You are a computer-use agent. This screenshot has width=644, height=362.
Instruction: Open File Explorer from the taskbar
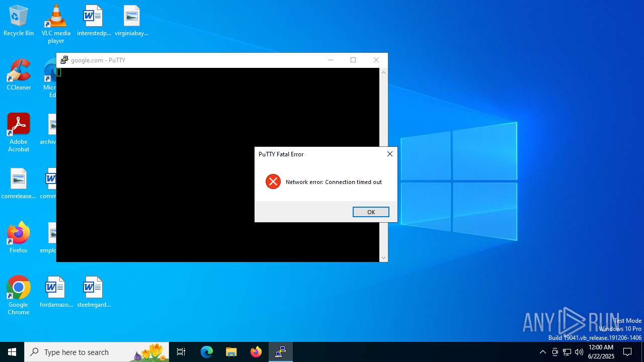(x=231, y=352)
